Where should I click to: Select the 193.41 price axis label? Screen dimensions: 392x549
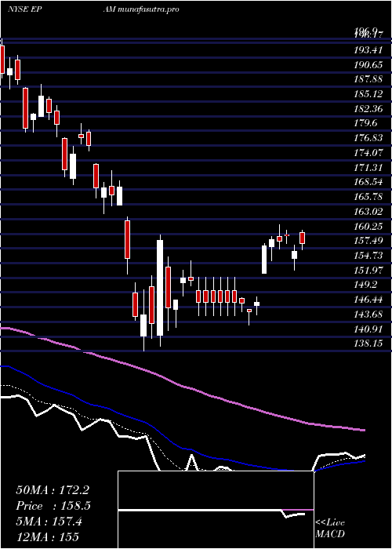(368, 49)
